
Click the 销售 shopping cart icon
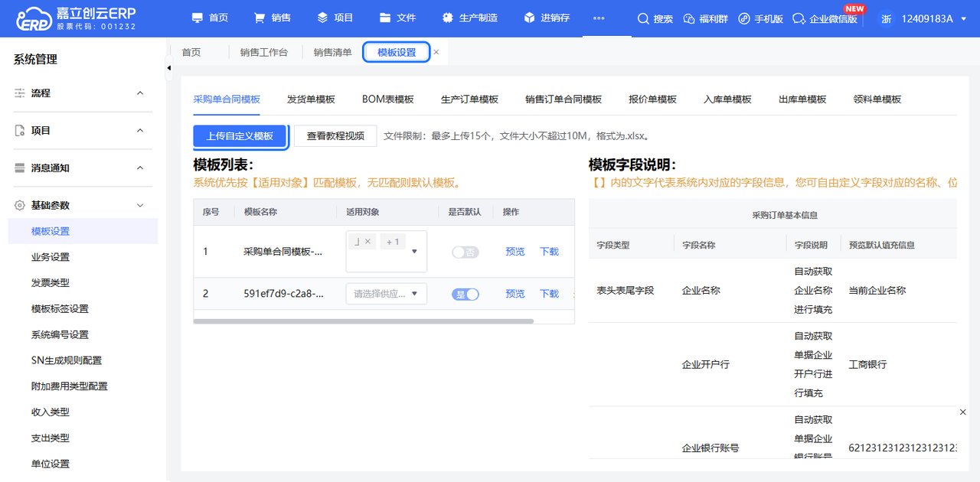pos(260,18)
